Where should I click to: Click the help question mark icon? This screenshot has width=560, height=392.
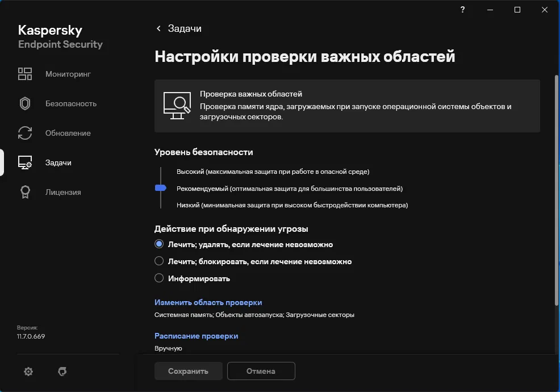(462, 10)
